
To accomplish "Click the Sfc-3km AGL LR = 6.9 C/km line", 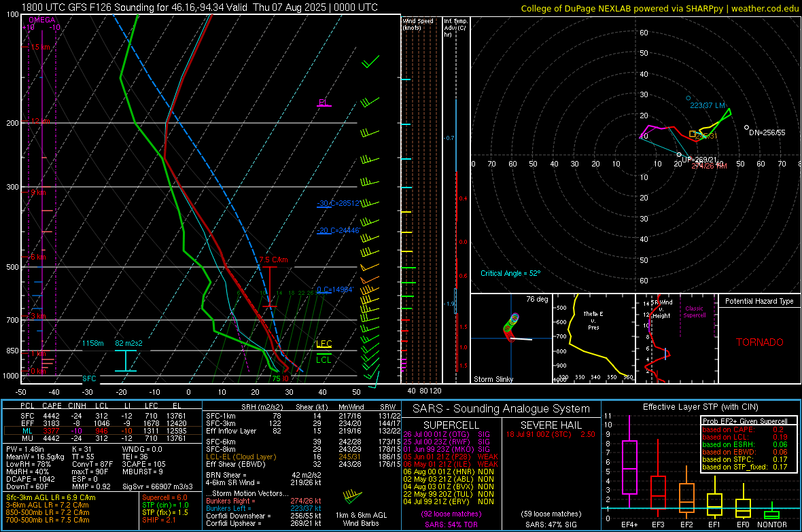I will point(51,497).
